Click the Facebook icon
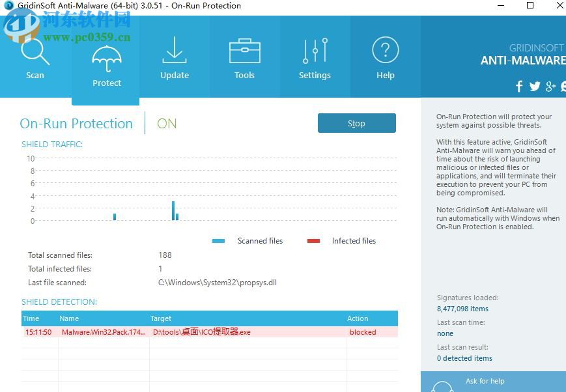Image resolution: width=566 pixels, height=392 pixels. (x=518, y=86)
